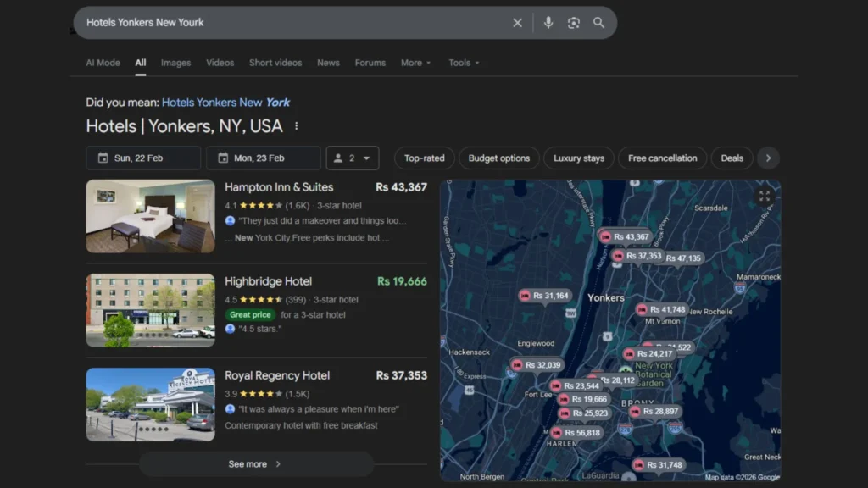View the Royal Regency Hotel exterior photo

pyautogui.click(x=151, y=404)
